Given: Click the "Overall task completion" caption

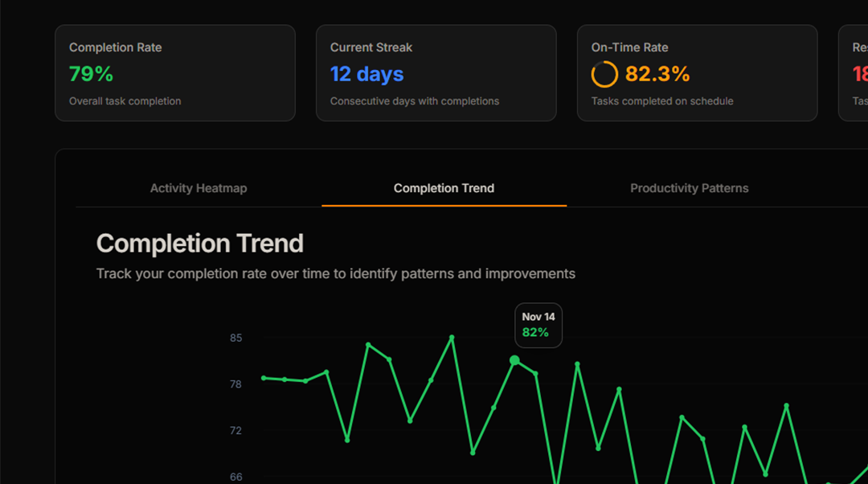Looking at the screenshot, I should [125, 101].
